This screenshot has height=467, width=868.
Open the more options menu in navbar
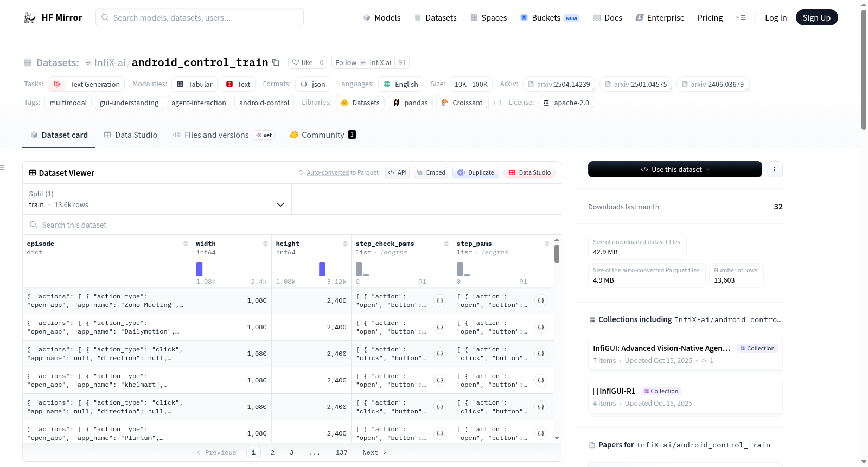[x=741, y=18]
